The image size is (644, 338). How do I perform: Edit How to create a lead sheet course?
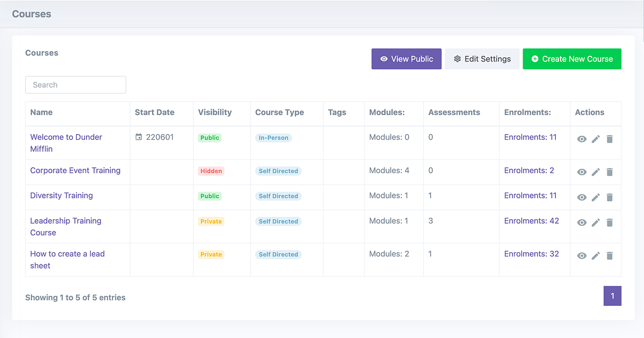point(596,256)
